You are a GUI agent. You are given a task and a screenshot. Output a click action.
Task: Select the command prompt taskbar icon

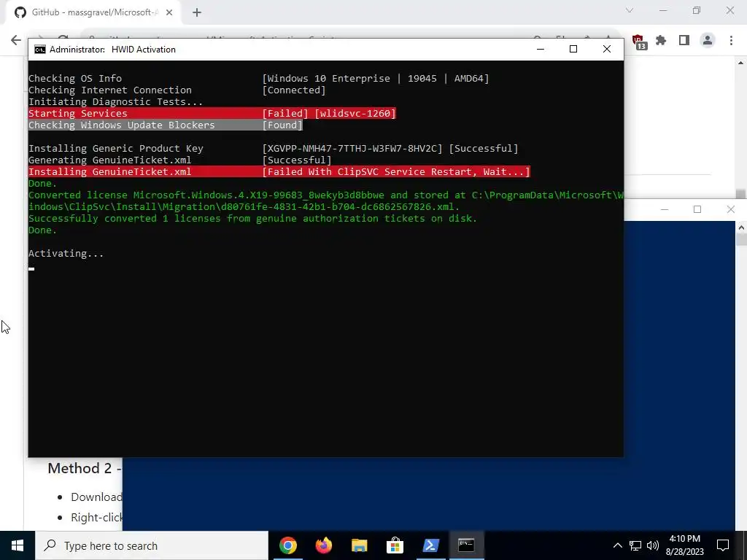coord(466,545)
